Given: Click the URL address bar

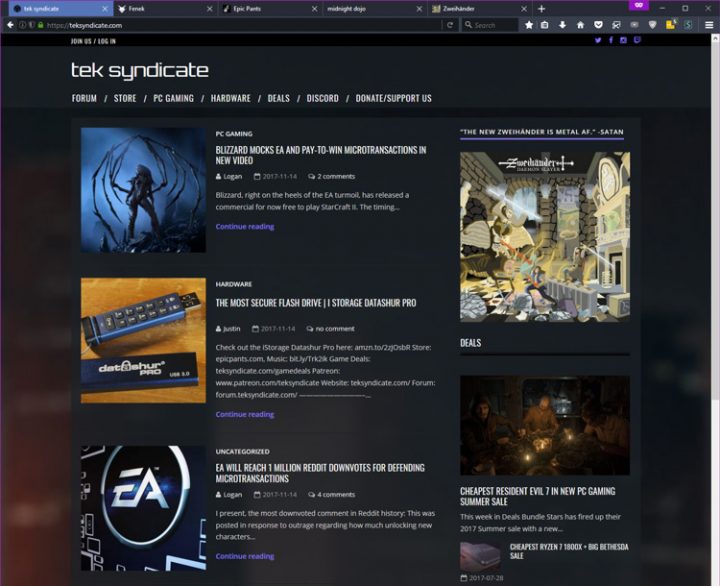Looking at the screenshot, I should [243, 25].
